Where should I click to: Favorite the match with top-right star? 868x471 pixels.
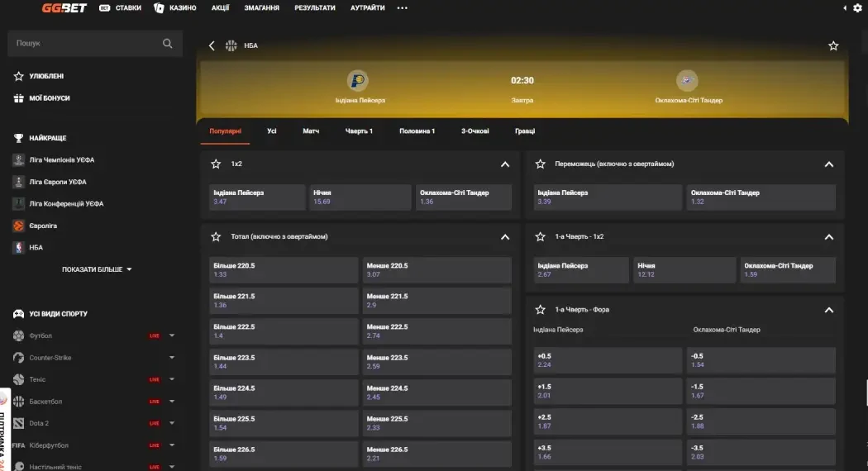[x=833, y=45]
